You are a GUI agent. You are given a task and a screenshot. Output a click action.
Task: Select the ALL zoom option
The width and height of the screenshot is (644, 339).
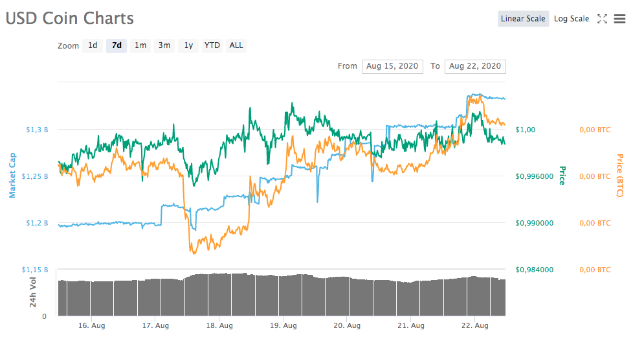236,45
